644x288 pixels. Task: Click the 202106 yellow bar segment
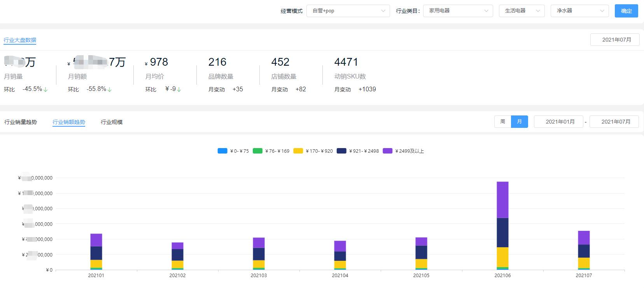(x=502, y=257)
